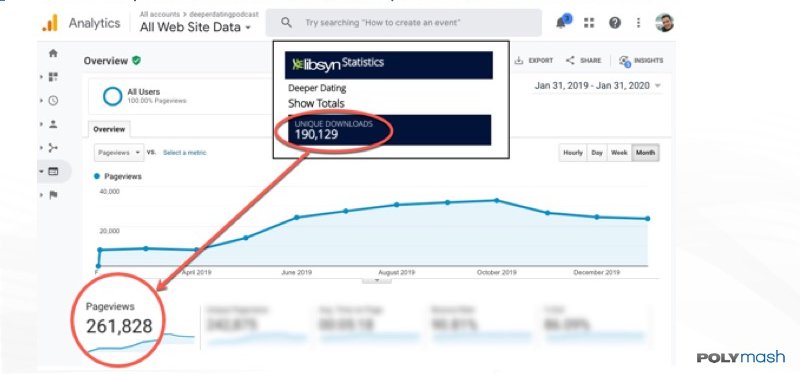The image size is (800, 374).
Task: Click the Select a metric link
Action: [x=185, y=153]
